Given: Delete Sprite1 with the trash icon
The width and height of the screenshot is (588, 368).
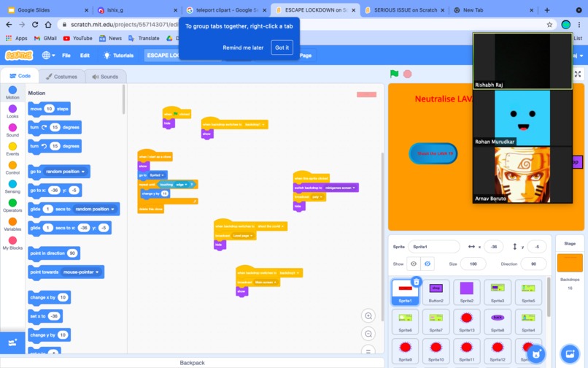Looking at the screenshot, I should (417, 282).
